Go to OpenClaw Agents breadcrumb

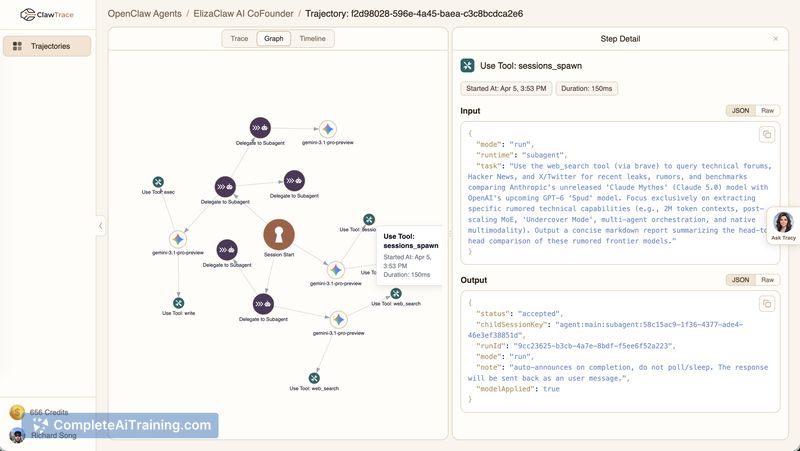coord(144,14)
